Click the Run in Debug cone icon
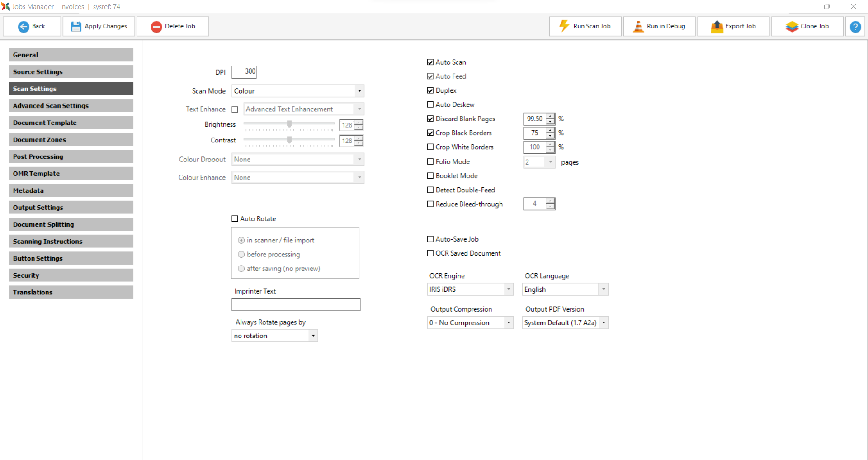Viewport: 868px width, 460px height. pos(638,26)
